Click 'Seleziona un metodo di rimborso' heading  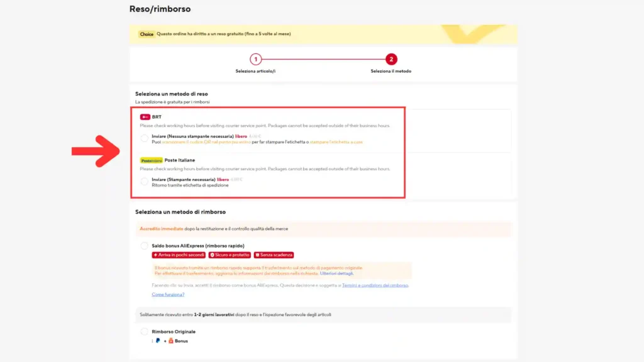(x=180, y=212)
